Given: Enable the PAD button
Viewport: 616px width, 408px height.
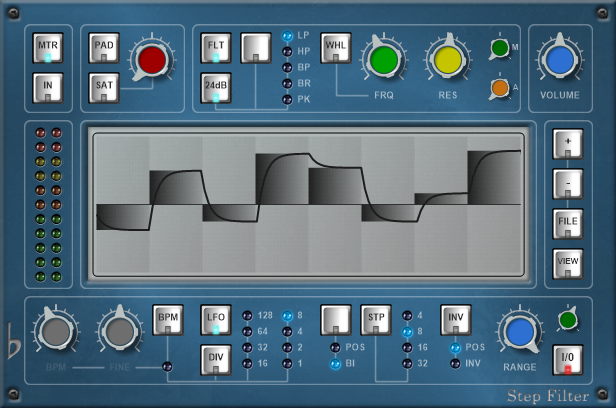Looking at the screenshot, I should pos(103,49).
